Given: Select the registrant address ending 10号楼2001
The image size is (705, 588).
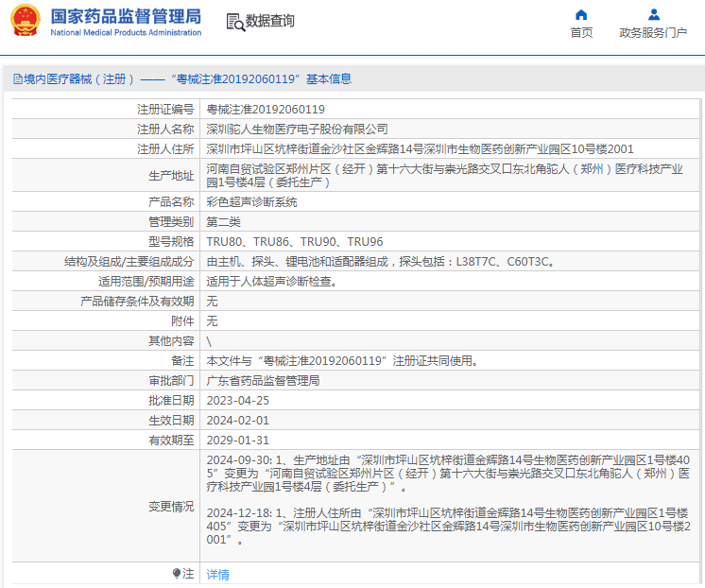Looking at the screenshot, I should coord(420,149).
